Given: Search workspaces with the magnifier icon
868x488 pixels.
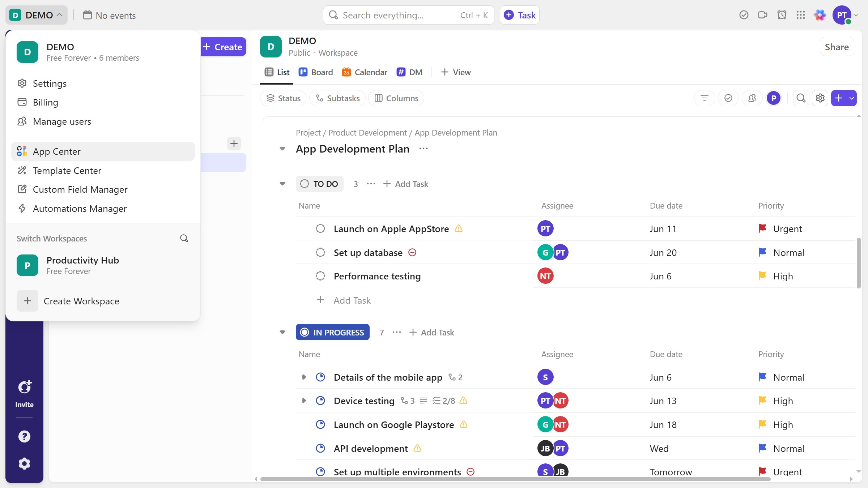Looking at the screenshot, I should point(184,239).
